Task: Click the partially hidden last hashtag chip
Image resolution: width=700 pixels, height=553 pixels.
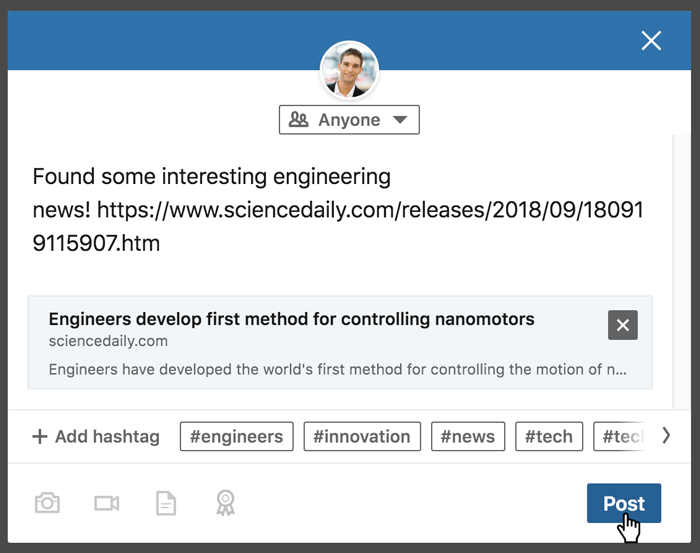Action: tap(620, 436)
